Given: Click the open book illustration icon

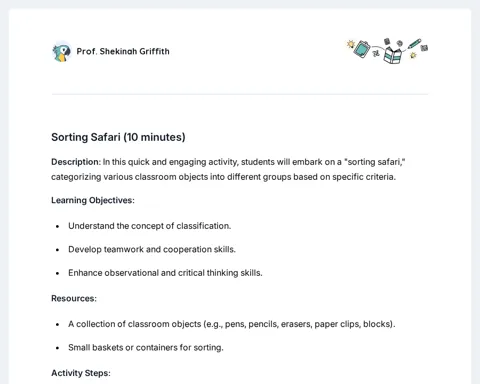Looking at the screenshot, I should pos(392,55).
